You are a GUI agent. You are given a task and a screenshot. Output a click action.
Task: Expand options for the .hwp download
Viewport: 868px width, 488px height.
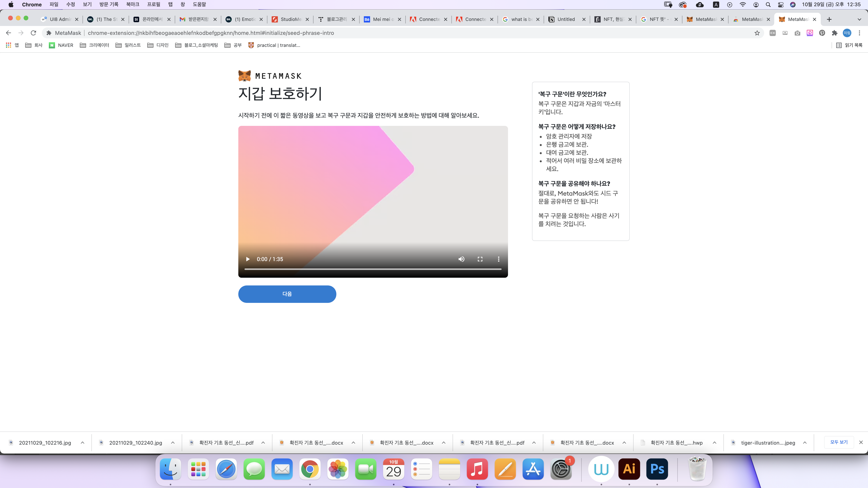(x=714, y=442)
